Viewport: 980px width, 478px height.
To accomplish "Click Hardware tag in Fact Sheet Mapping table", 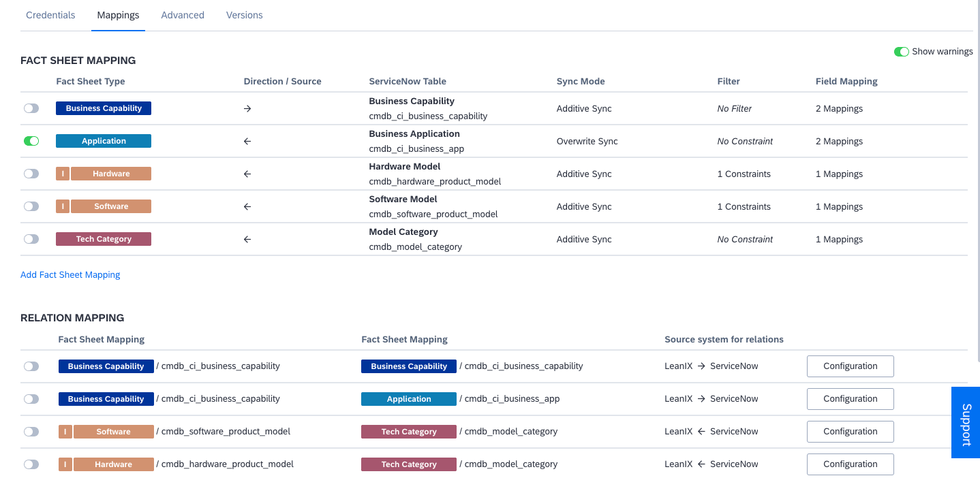I will point(111,174).
